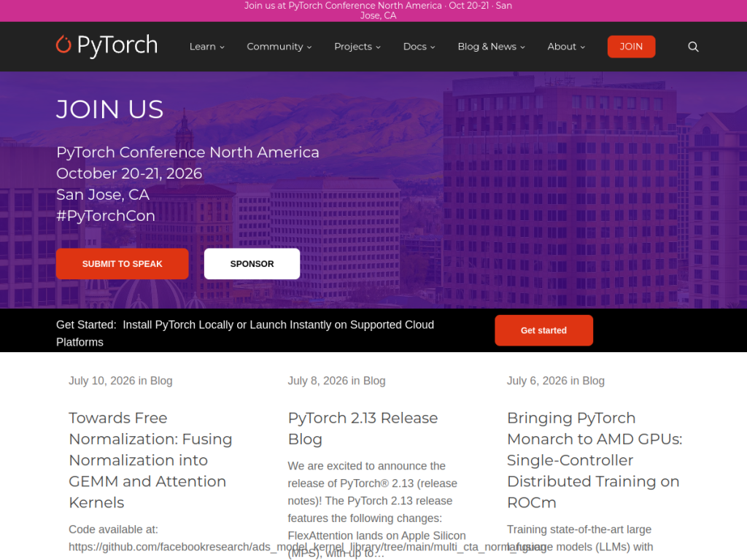Expand the Learn menu chevron
This screenshot has width=747, height=560.
click(x=222, y=47)
